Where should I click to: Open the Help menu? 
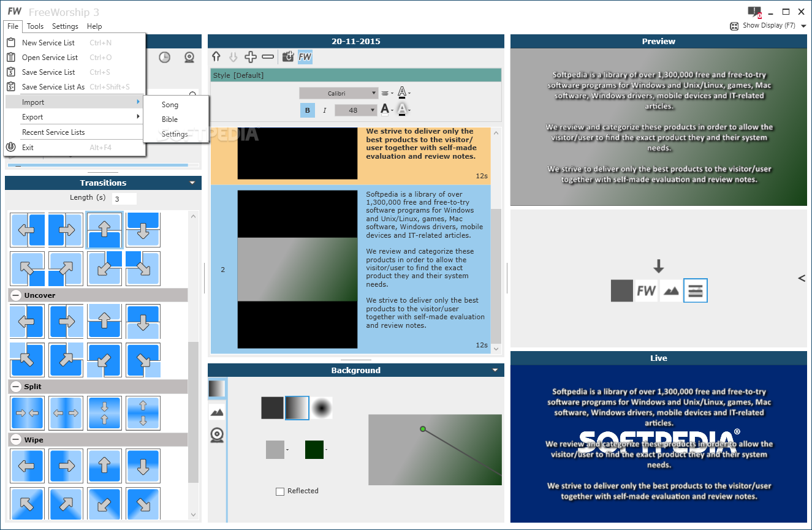coord(94,26)
